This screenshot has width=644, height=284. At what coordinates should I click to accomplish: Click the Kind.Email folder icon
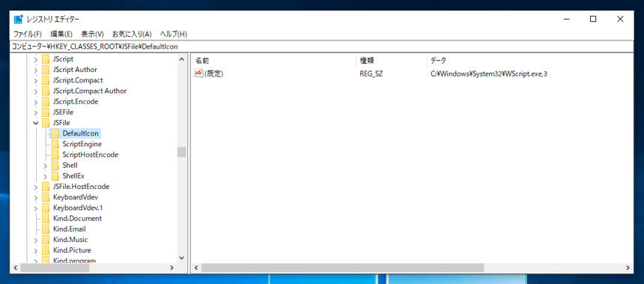[46, 229]
